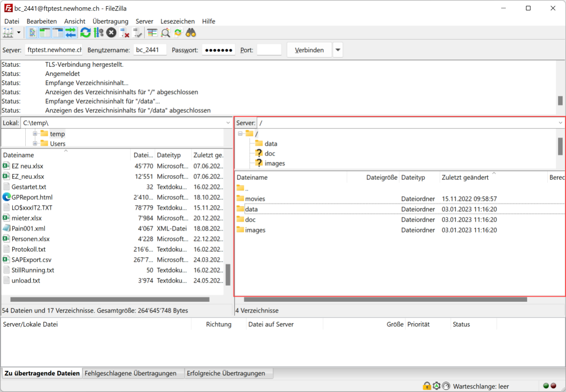Expand the Users folder in local tree
566x392 pixels.
[x=35, y=143]
